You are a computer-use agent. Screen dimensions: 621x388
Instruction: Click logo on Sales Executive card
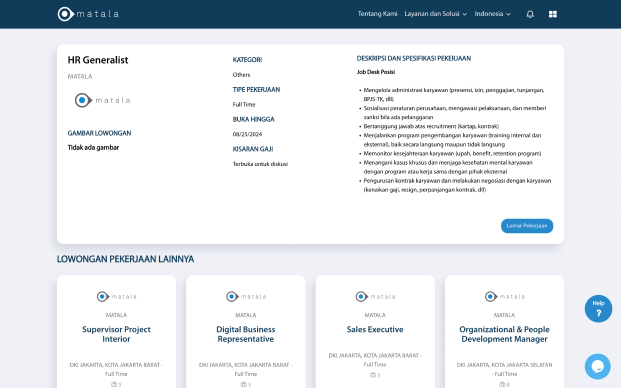coord(375,296)
